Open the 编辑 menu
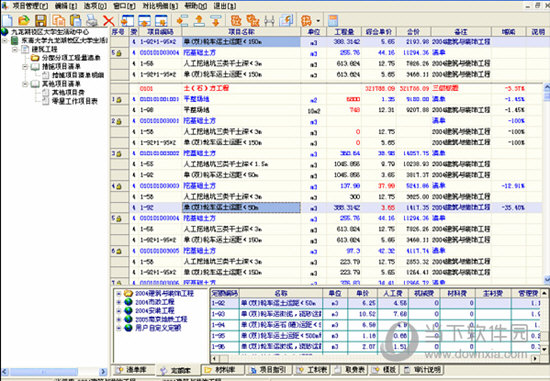Screen dimensions: 550x381 pyautogui.click(x=66, y=6)
